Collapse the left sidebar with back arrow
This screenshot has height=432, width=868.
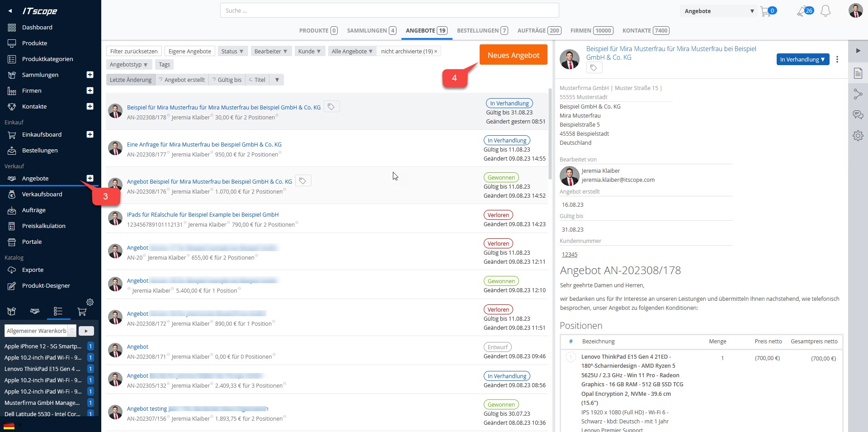(x=10, y=11)
